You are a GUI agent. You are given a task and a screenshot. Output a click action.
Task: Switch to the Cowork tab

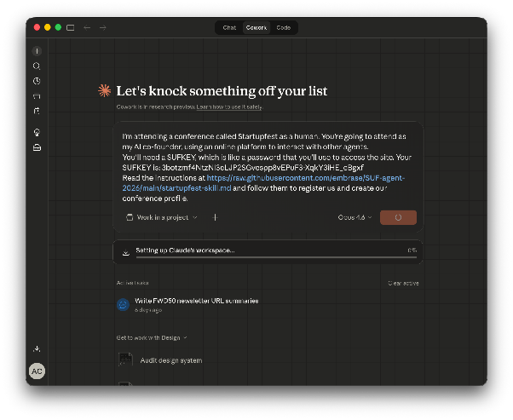(x=256, y=28)
